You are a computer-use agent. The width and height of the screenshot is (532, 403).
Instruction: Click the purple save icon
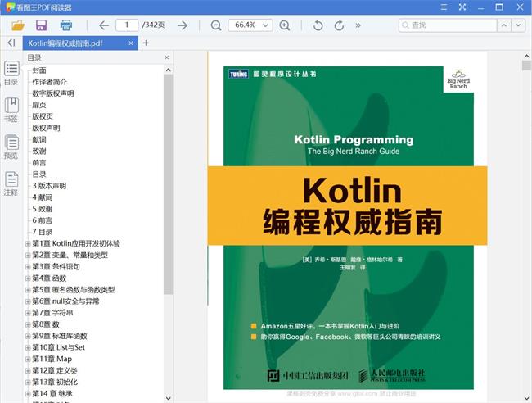coord(42,25)
